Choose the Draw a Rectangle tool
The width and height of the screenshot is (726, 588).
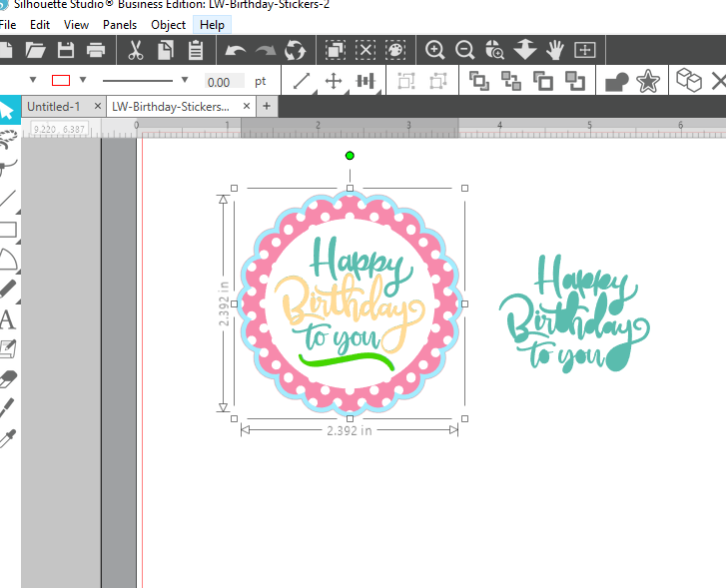(8, 231)
